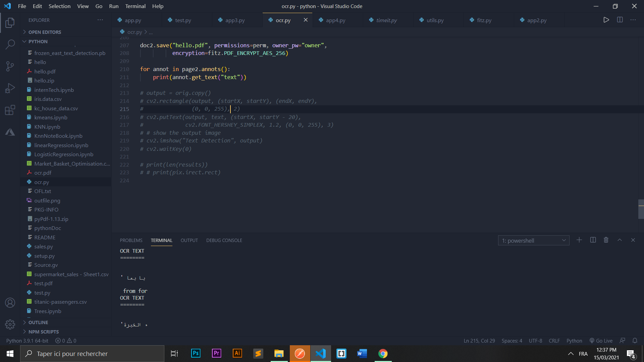The width and height of the screenshot is (644, 362).
Task: Open the Source Control view
Action: [10, 66]
